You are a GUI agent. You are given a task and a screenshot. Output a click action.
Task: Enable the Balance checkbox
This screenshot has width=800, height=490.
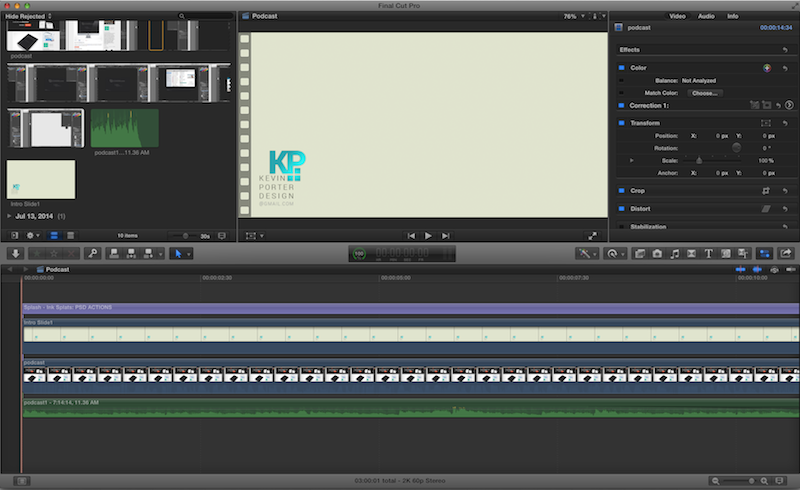pyautogui.click(x=621, y=81)
